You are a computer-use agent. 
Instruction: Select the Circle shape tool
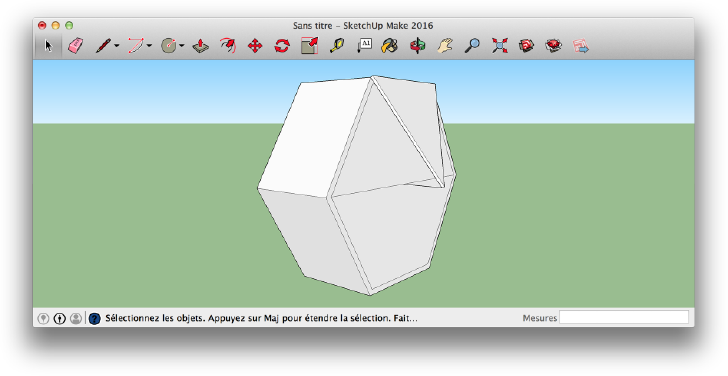tap(169, 45)
